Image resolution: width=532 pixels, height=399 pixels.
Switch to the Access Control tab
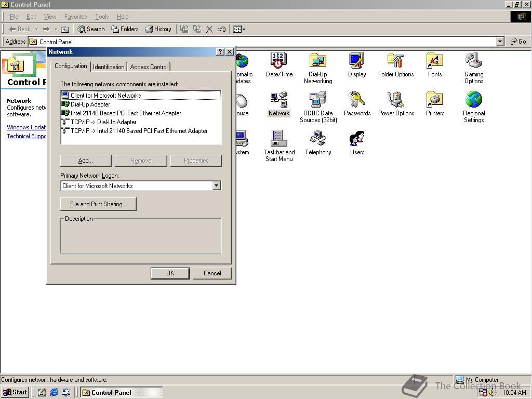coord(149,67)
